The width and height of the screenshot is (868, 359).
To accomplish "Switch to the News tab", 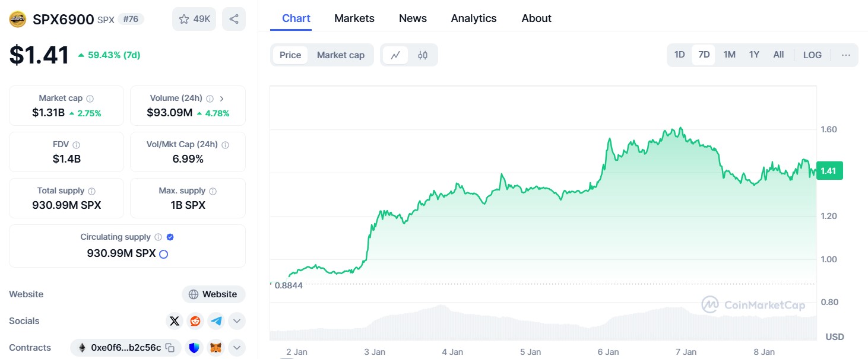I will click(413, 18).
